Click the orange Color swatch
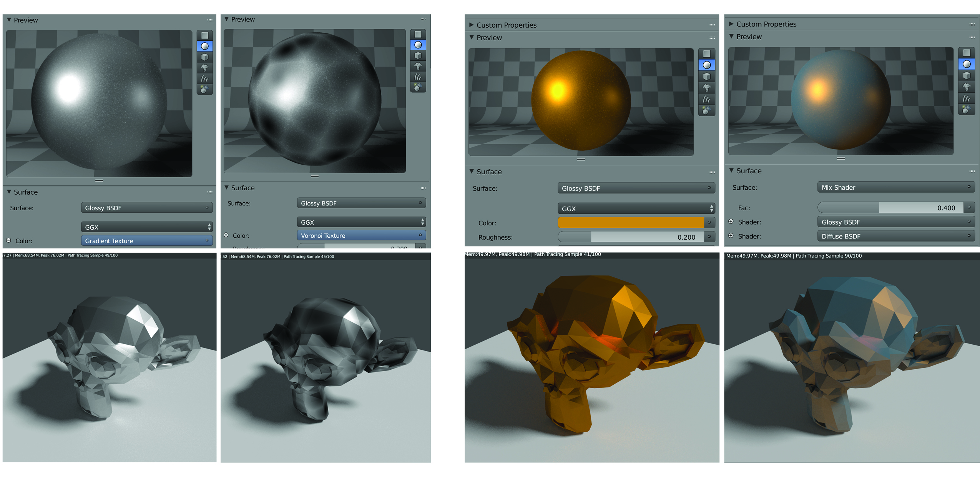This screenshot has width=980, height=477. coord(630,222)
